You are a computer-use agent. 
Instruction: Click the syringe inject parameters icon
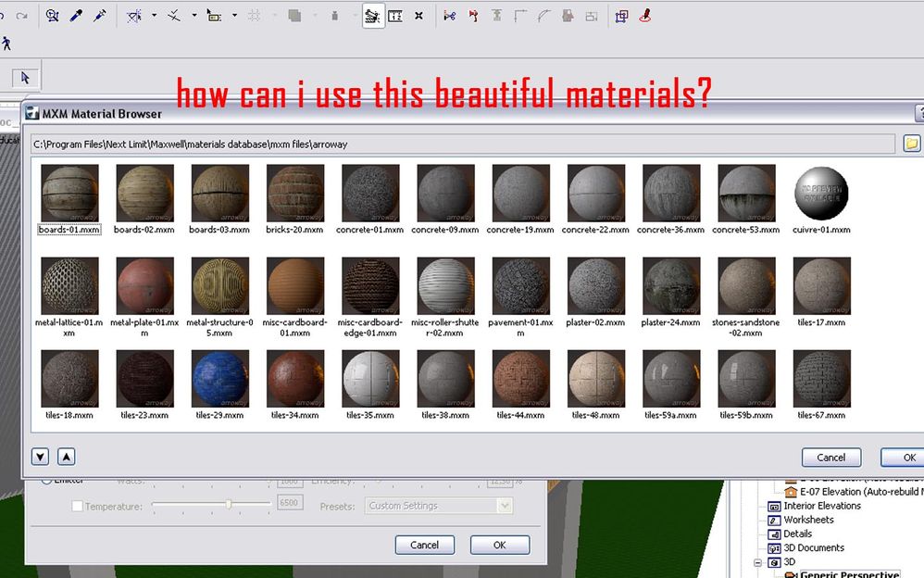(x=99, y=16)
